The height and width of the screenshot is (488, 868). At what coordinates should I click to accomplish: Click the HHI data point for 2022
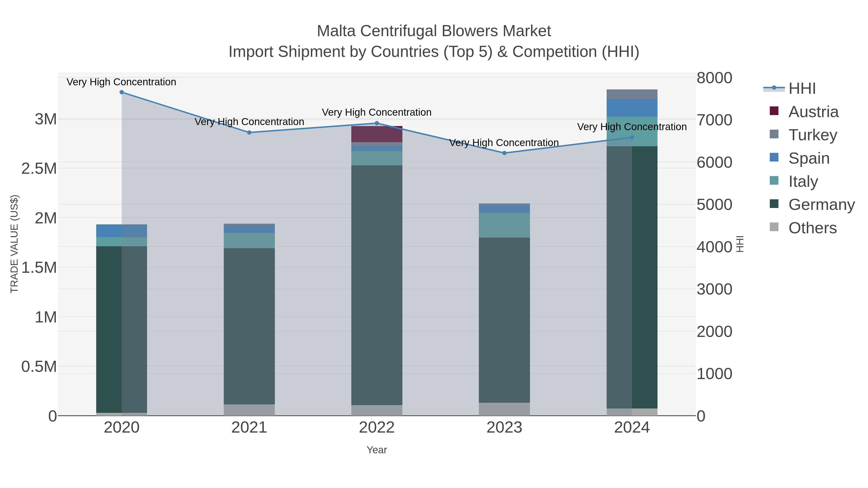377,123
